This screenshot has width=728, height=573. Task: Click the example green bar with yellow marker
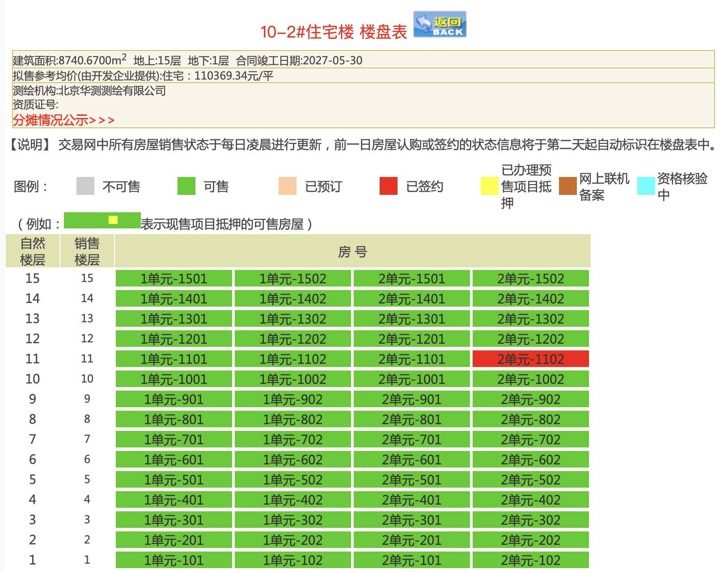coord(102,220)
